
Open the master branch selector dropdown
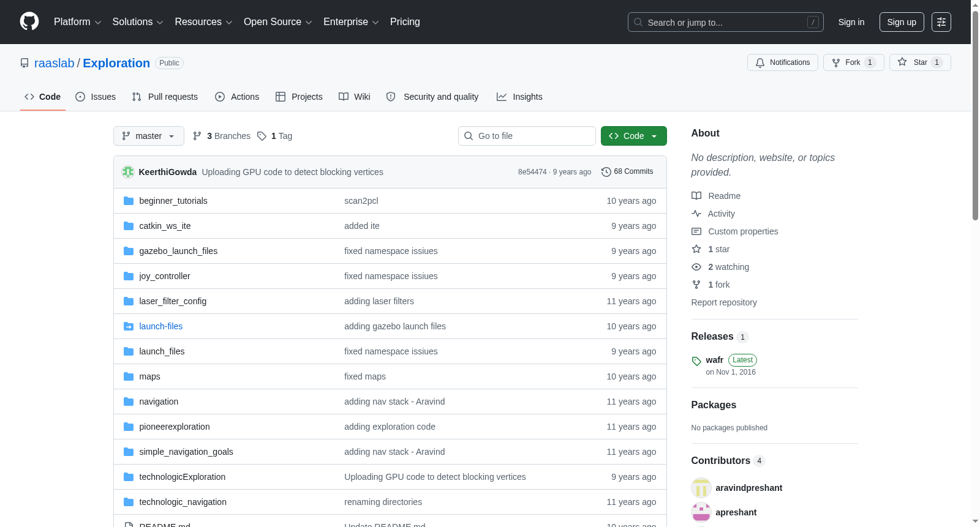149,136
